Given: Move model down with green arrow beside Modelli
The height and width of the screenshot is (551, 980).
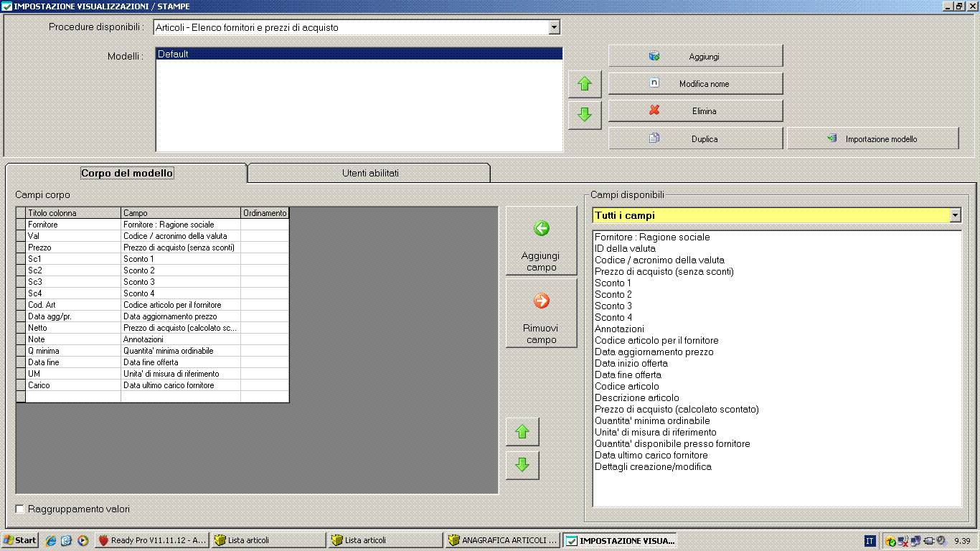Looking at the screenshot, I should (584, 115).
